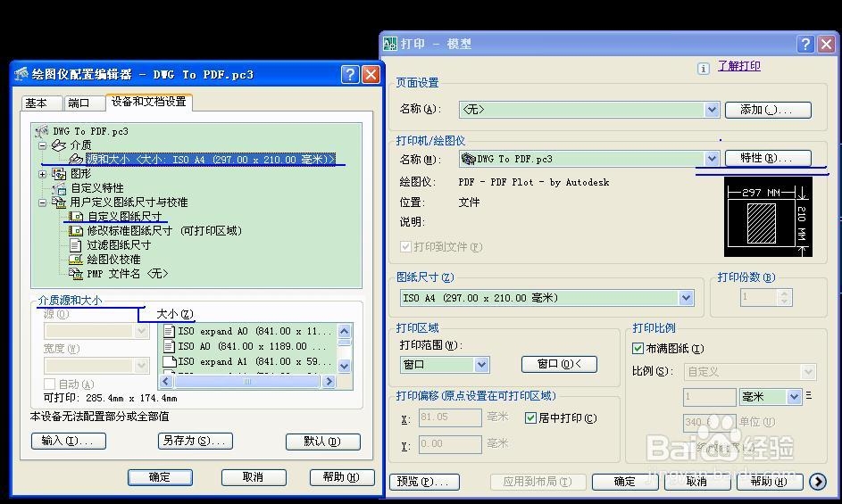Screen dimensions: 842x504
Task: Open the 图纸尺寸 paper size dropdown
Action: [686, 298]
